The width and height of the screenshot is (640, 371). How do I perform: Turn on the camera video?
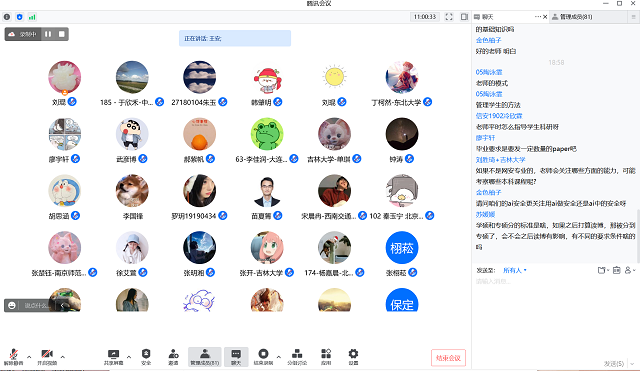click(x=47, y=356)
